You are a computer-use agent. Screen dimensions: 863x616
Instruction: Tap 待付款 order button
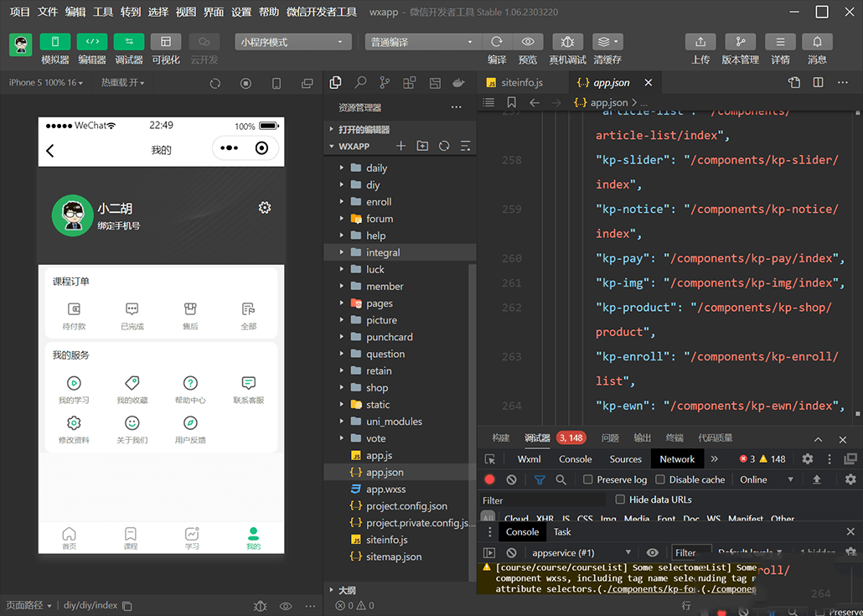(74, 316)
